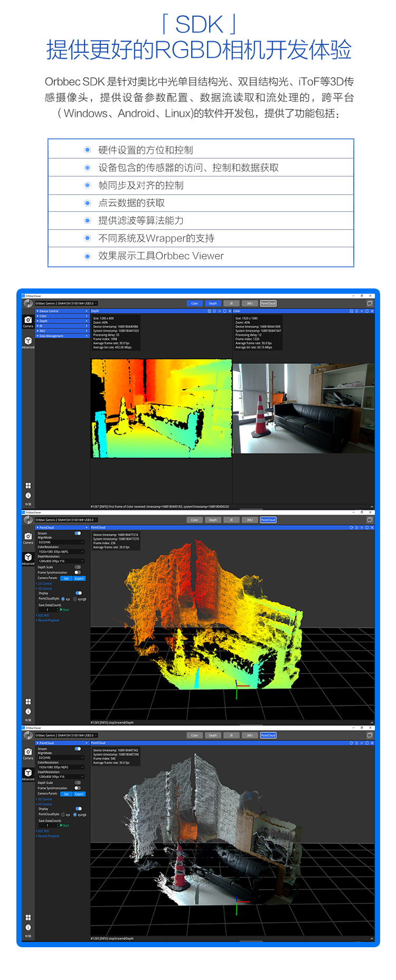Click the Export button in the bottom window

pos(79,794)
